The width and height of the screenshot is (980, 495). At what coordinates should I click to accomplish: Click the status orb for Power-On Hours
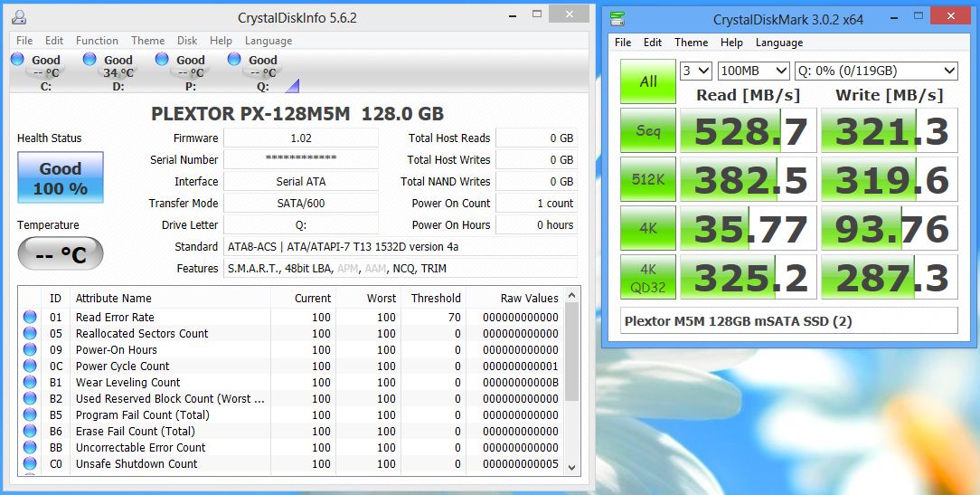click(x=30, y=350)
